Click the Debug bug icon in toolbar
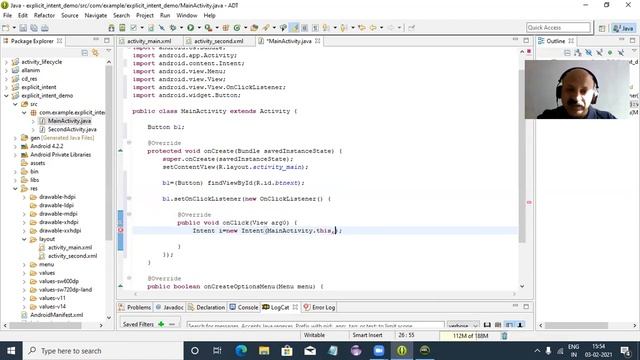640x360 pixels. tap(173, 28)
